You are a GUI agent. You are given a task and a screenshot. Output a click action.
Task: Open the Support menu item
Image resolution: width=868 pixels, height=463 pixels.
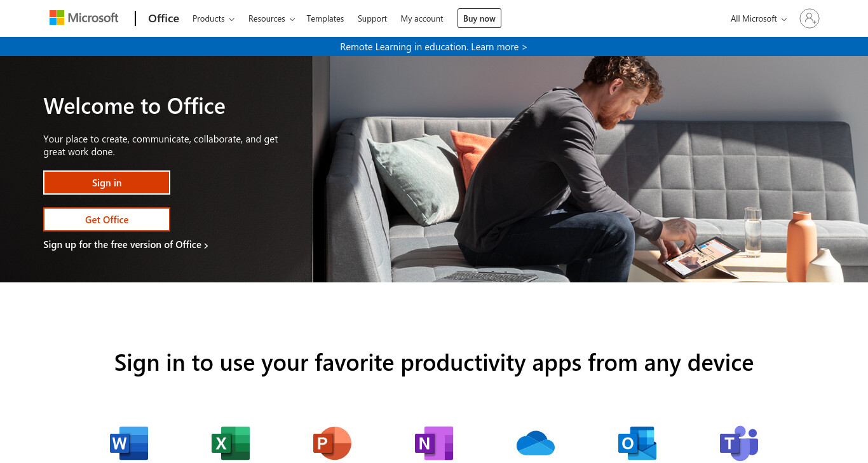pyautogui.click(x=372, y=18)
